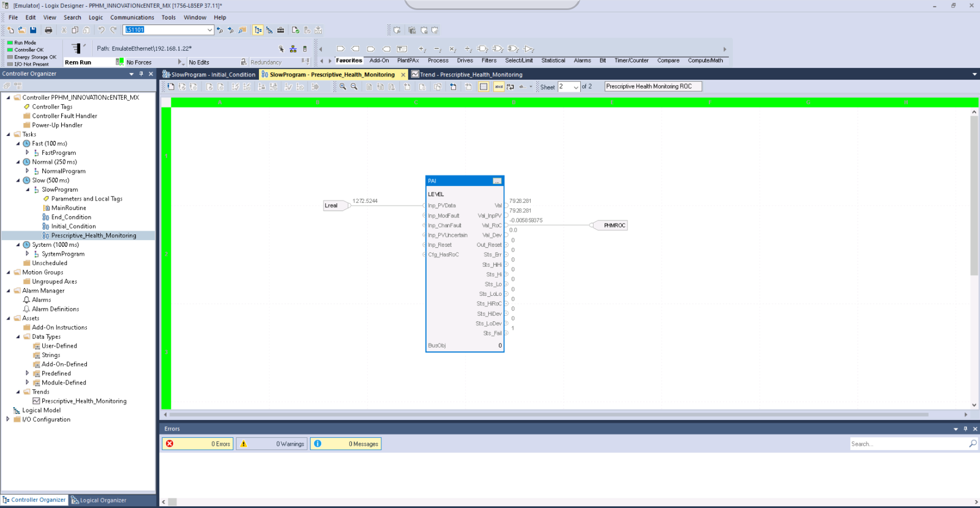The image size is (980, 508).
Task: Expand the NormalProgram node
Action: click(x=27, y=171)
